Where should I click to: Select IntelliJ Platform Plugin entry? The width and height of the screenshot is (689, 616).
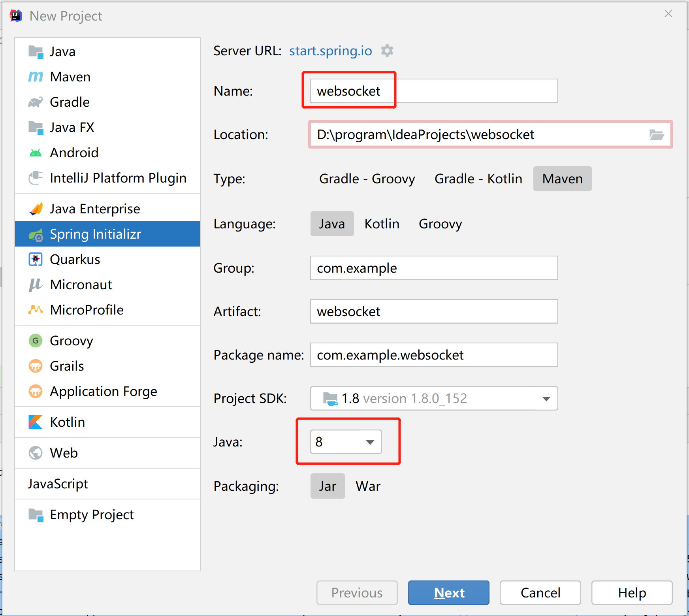(x=107, y=178)
